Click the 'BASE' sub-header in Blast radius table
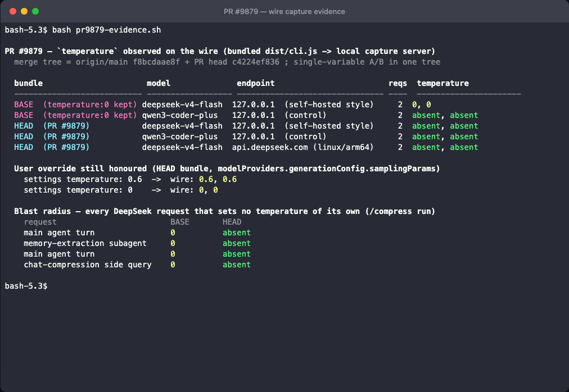This screenshot has height=392, width=569. (x=179, y=222)
